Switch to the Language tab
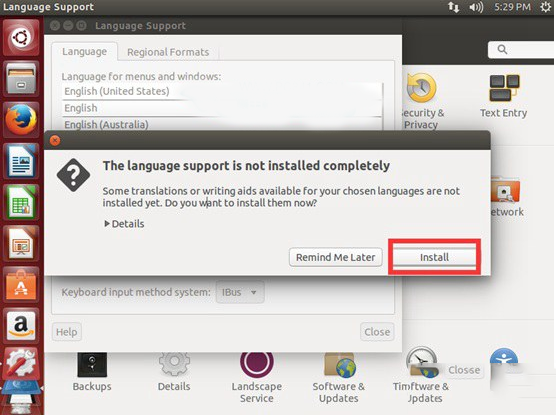The width and height of the screenshot is (556, 416). (84, 52)
